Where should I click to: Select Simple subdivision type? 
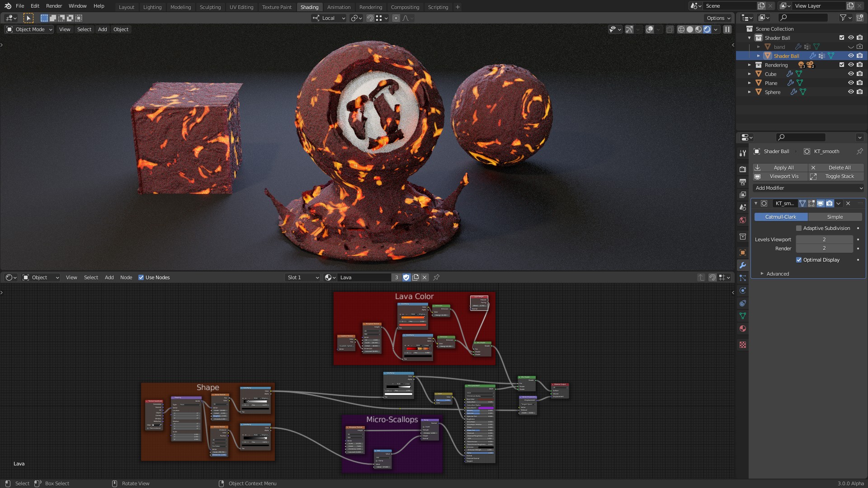click(835, 217)
